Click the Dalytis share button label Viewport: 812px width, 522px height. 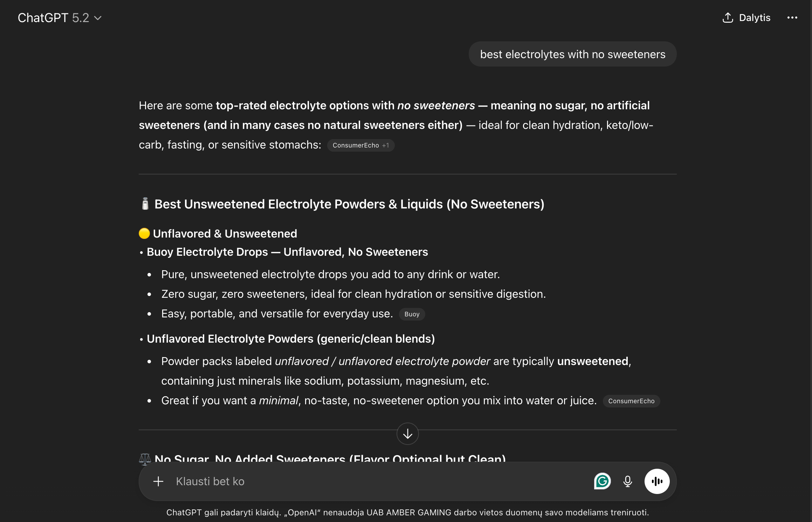coord(755,18)
